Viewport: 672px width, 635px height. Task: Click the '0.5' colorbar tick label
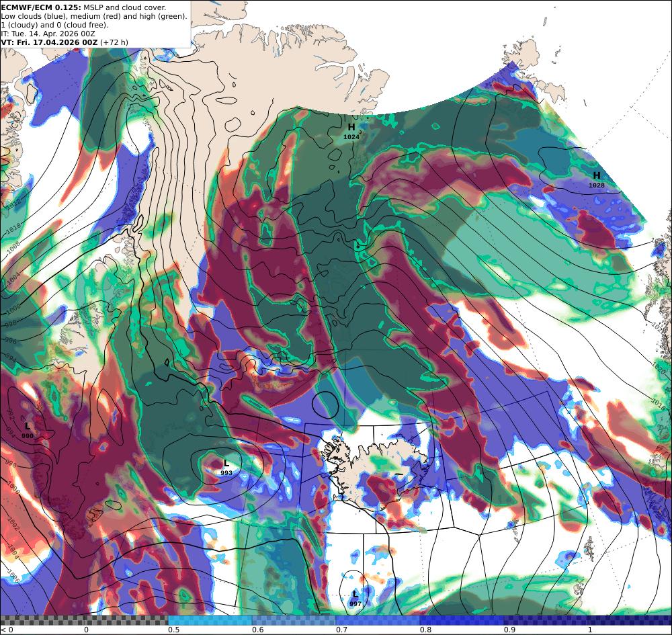pos(173,630)
